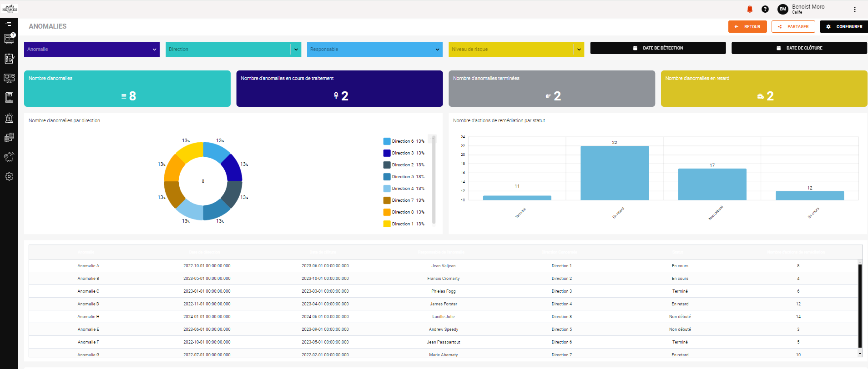Open the alarm siren sidebar icon

tap(9, 118)
